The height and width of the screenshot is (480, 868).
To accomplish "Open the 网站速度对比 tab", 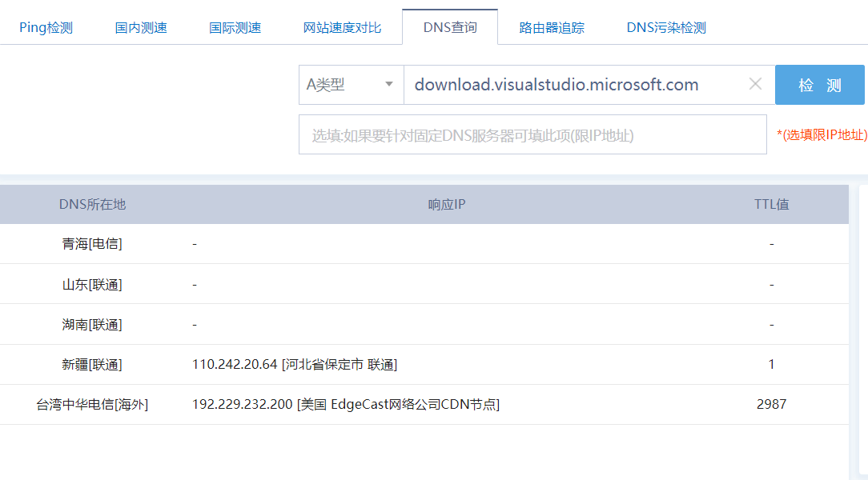I will pos(342,28).
